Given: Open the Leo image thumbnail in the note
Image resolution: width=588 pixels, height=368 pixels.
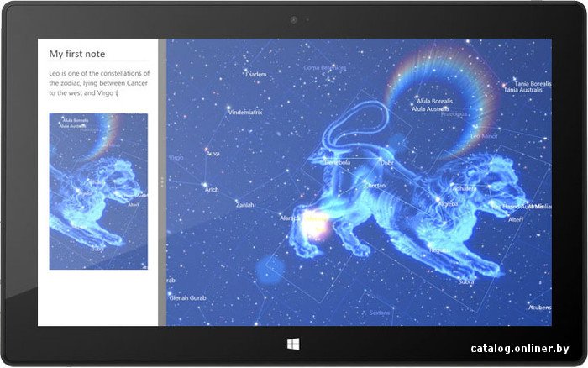Looking at the screenshot, I should 98,192.
